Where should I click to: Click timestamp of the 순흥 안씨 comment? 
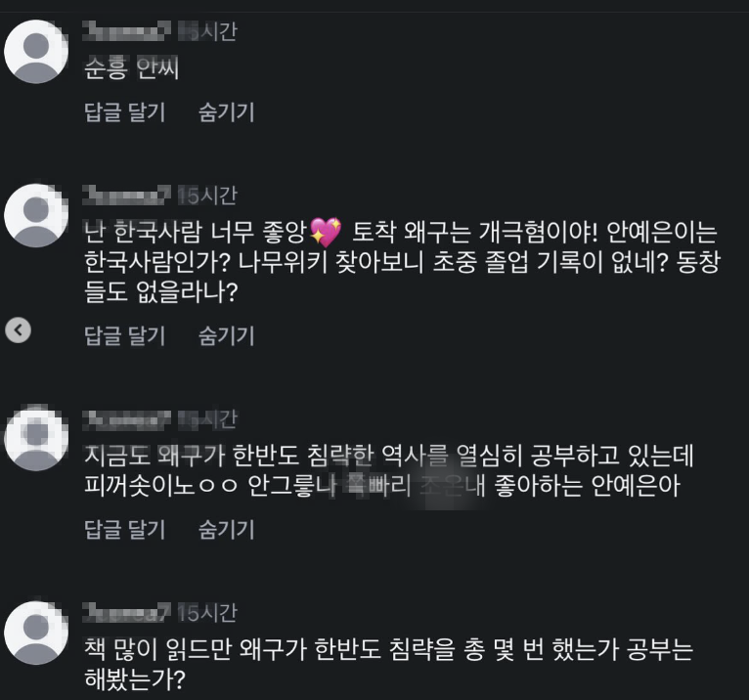pos(207,31)
